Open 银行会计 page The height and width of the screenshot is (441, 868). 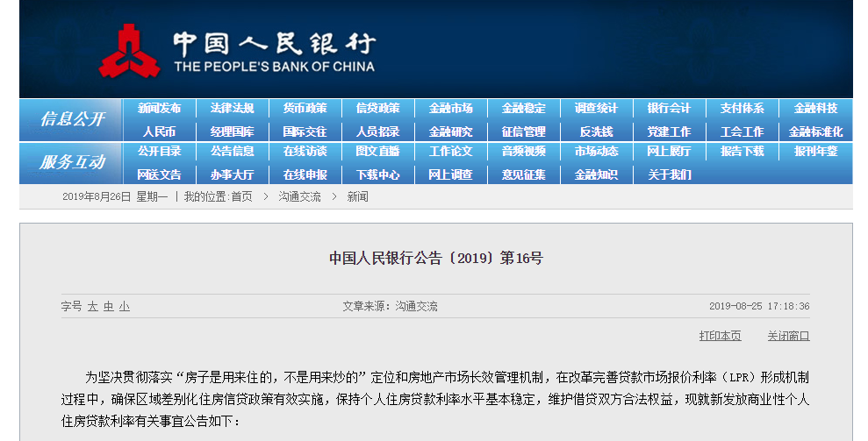click(x=669, y=109)
